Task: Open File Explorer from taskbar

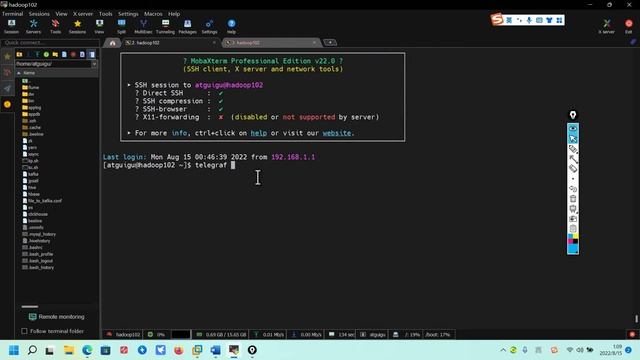Action: pos(69,350)
